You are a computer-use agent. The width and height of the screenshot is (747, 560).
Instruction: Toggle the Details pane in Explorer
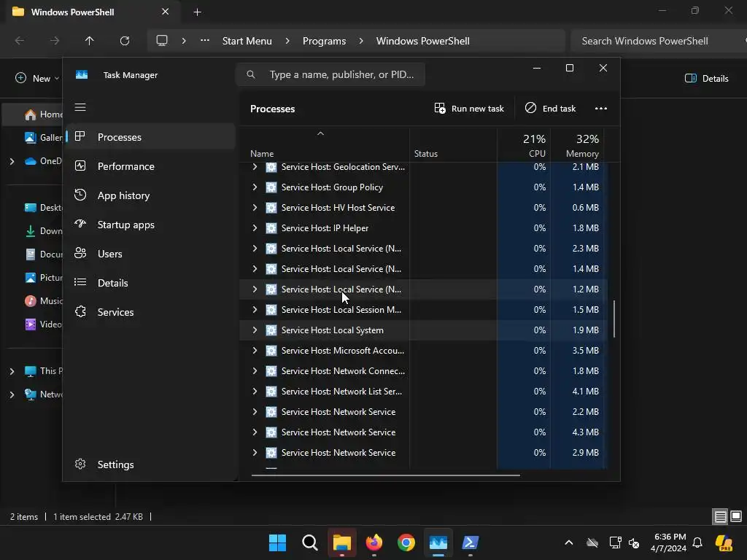tap(706, 79)
